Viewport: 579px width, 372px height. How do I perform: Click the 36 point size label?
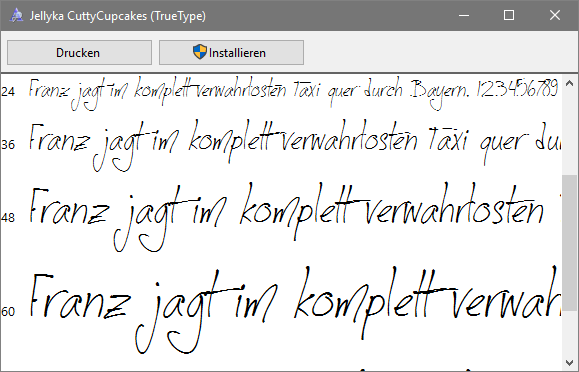(x=8, y=144)
